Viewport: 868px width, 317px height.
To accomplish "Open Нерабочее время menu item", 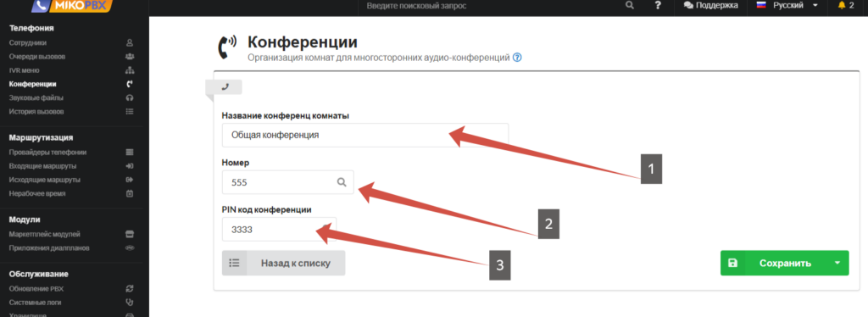I will 37,193.
